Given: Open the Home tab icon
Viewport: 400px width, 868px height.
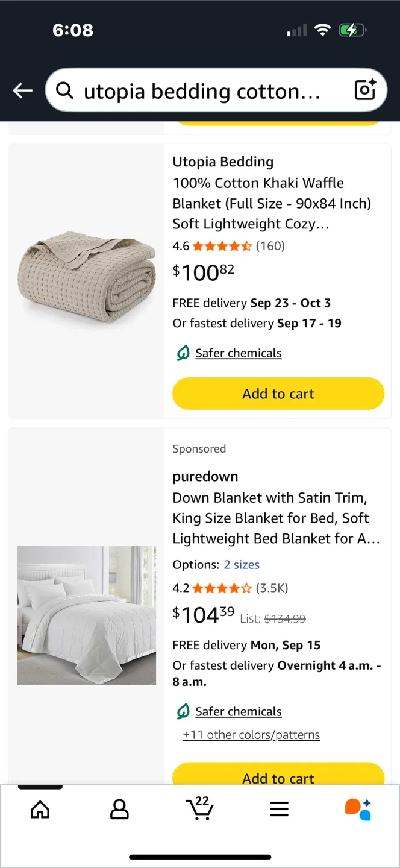Looking at the screenshot, I should pyautogui.click(x=40, y=810).
